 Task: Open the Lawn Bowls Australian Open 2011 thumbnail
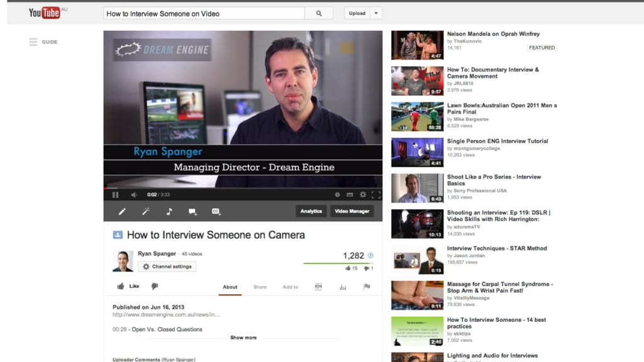coord(418,116)
